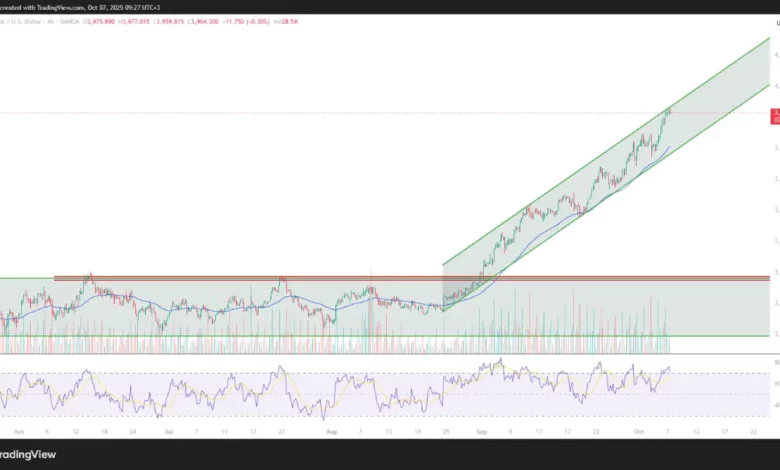
Task: Click the Jul label on time axis
Action: point(167,431)
